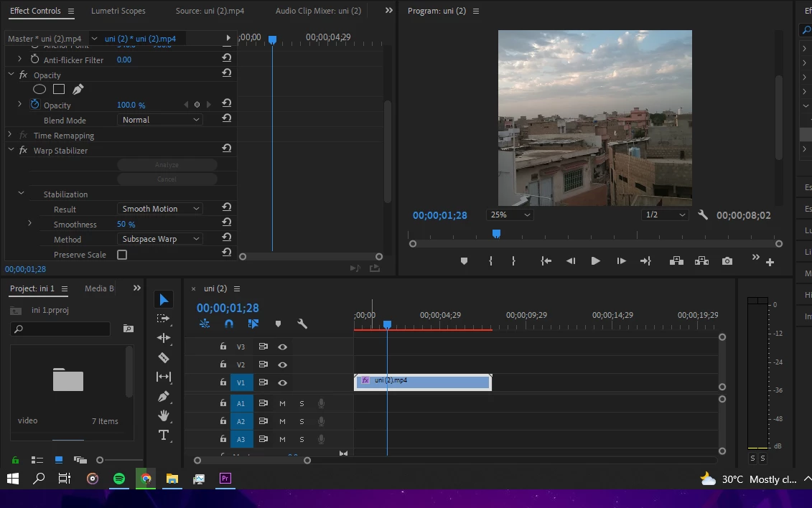
Task: Toggle track lock for V1
Action: point(223,382)
